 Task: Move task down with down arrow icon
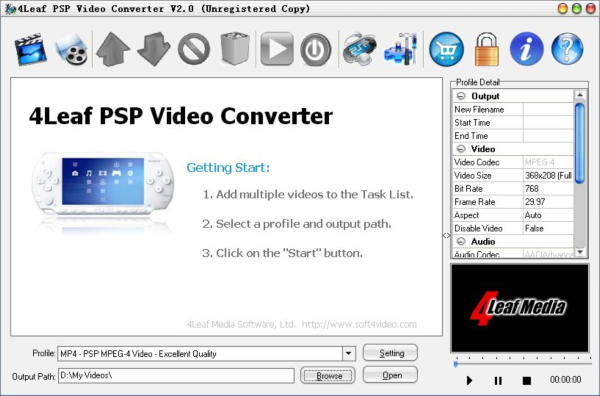[x=153, y=49]
